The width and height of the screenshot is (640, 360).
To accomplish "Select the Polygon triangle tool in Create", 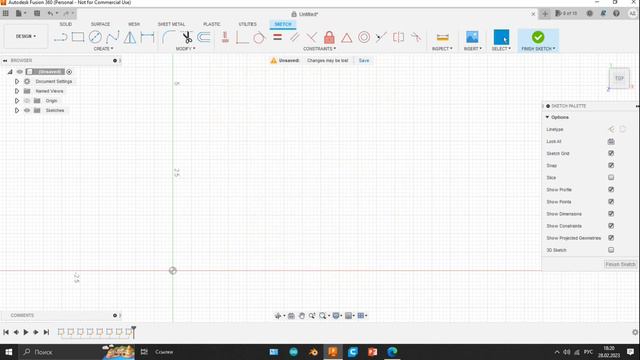I will pyautogui.click(x=130, y=37).
